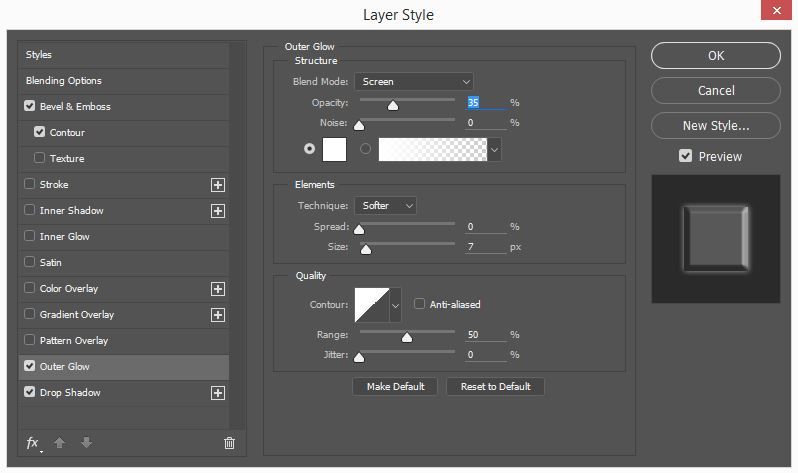Enable the Stroke effect checkbox

[30, 184]
